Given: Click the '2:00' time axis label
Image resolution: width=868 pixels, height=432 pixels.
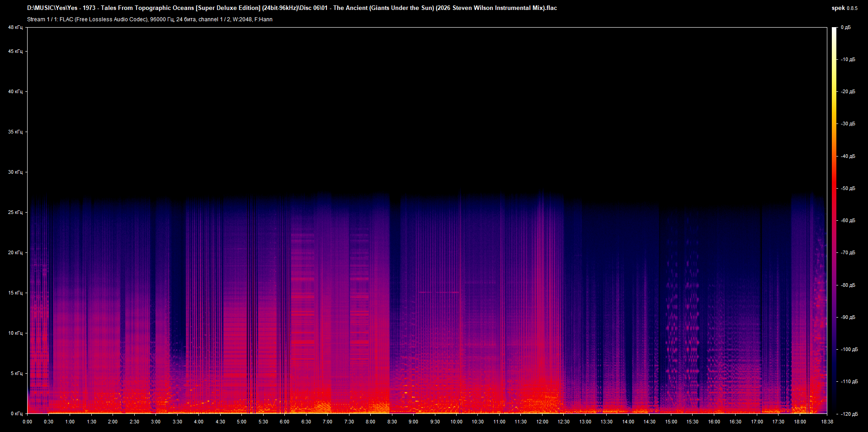Looking at the screenshot, I should click(x=113, y=422).
